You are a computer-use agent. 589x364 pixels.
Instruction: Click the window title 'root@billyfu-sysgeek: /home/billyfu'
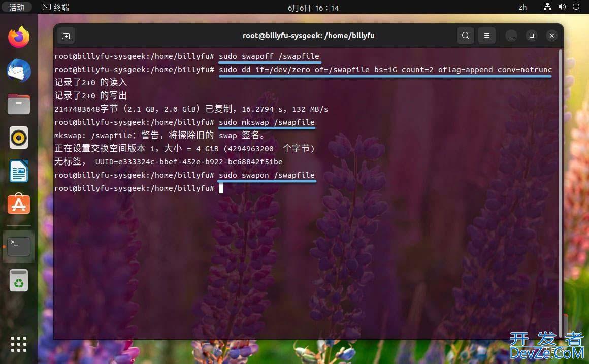click(x=308, y=36)
